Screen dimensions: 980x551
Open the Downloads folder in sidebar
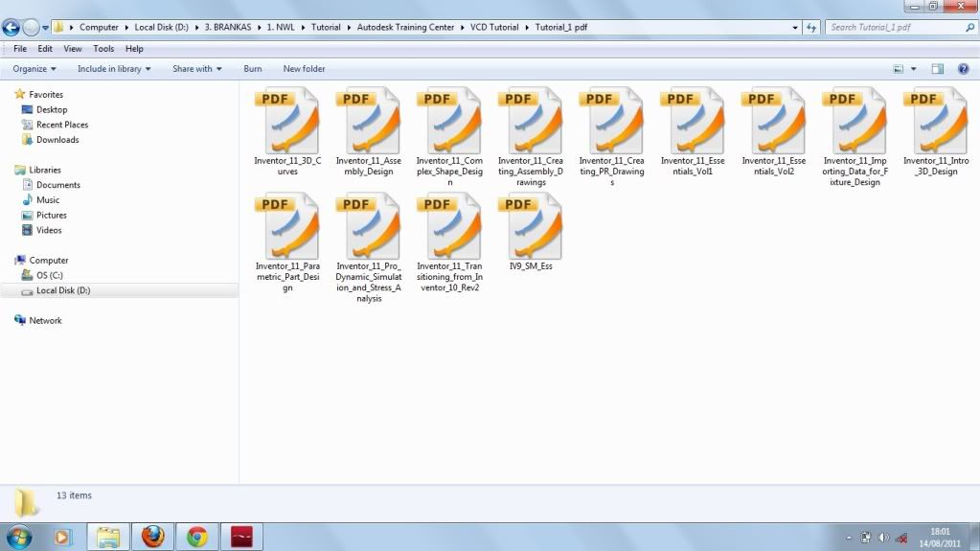click(57, 140)
